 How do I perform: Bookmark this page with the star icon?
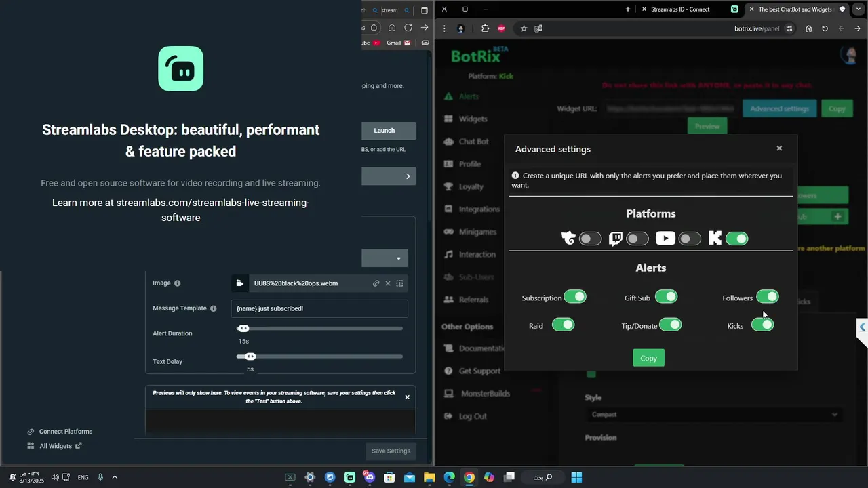(x=524, y=28)
